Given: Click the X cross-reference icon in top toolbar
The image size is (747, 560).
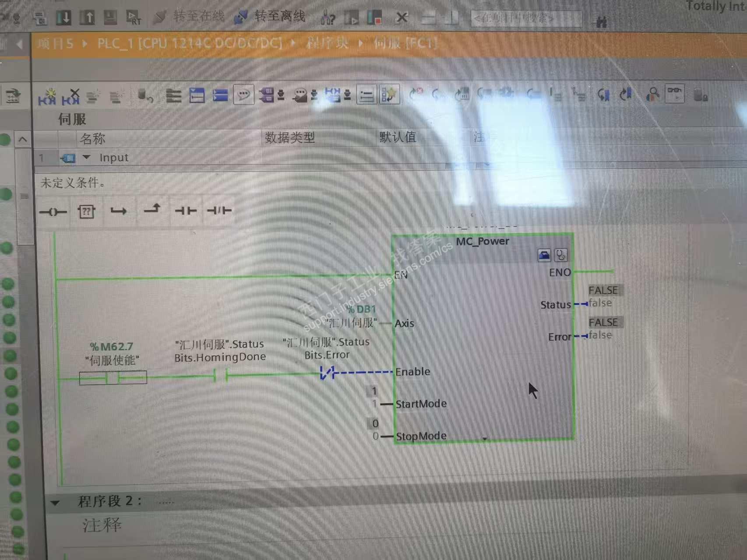Looking at the screenshot, I should 402,18.
